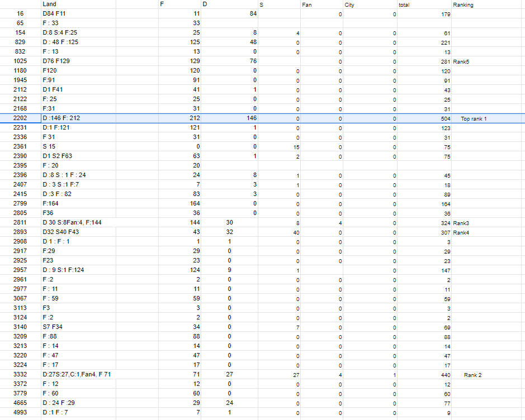
Task: Select the 'Fan' header cell
Action: point(321,4)
